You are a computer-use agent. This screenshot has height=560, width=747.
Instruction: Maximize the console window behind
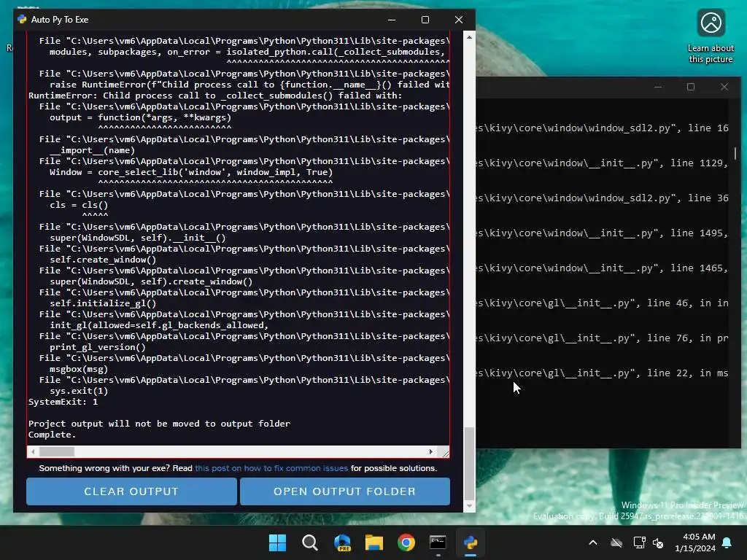tap(691, 87)
